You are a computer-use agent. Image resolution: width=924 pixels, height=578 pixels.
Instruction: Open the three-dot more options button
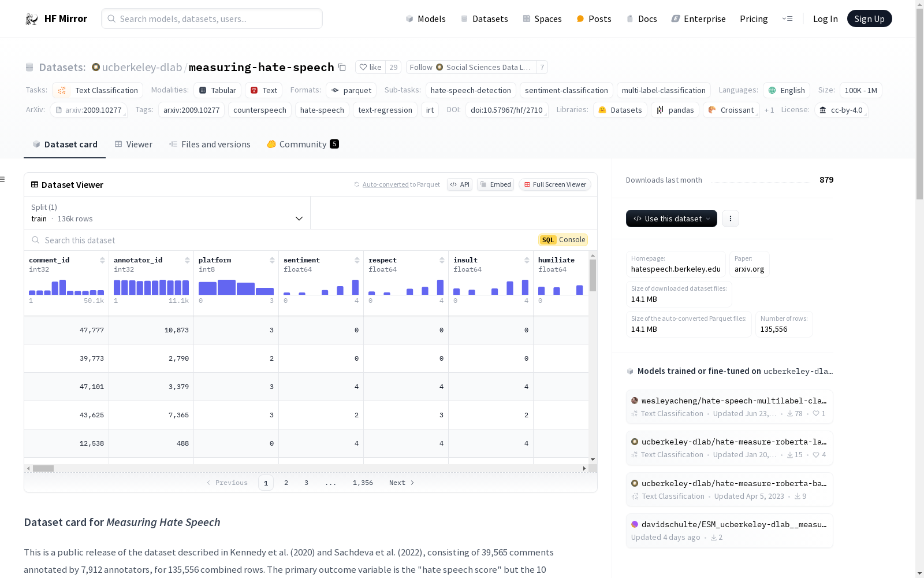coord(731,218)
